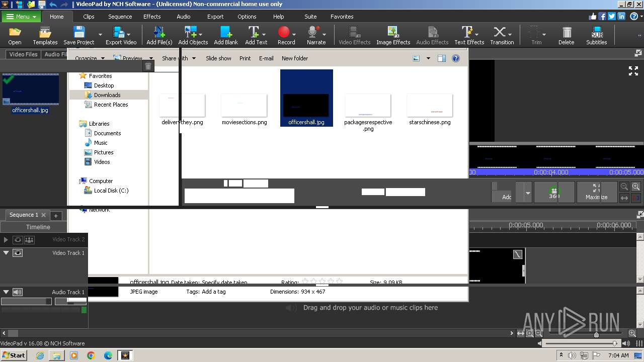Switch to Video Files bin tab
The width and height of the screenshot is (644, 362).
click(23, 54)
